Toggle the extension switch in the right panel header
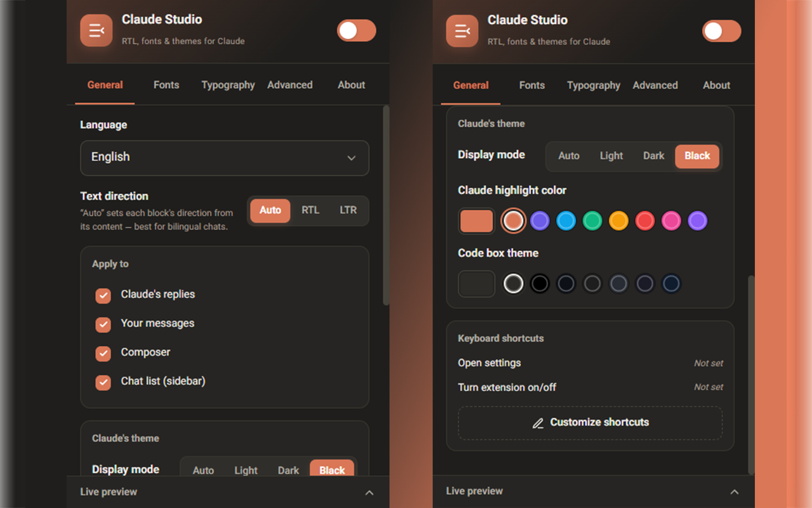Viewport: 812px width, 508px height. click(x=722, y=30)
